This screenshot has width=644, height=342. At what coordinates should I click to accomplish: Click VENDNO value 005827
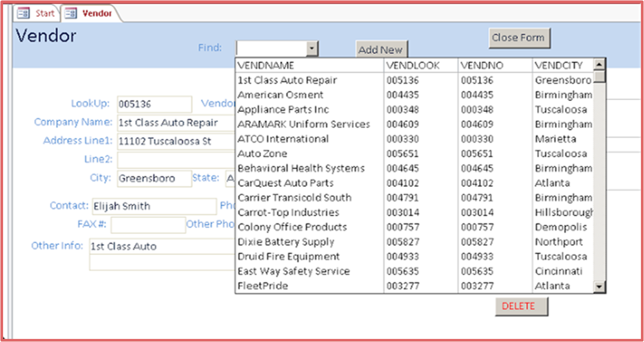click(x=477, y=242)
